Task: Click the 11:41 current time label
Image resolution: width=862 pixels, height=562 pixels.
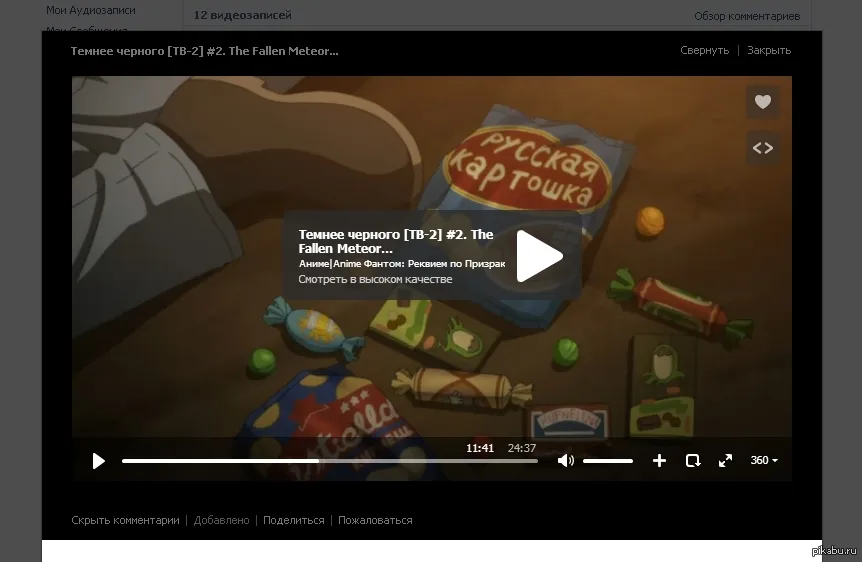Action: pos(480,448)
